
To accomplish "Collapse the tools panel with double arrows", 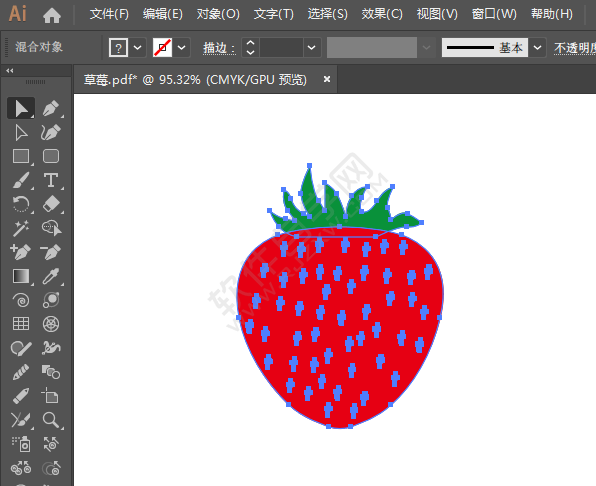I will (10, 71).
